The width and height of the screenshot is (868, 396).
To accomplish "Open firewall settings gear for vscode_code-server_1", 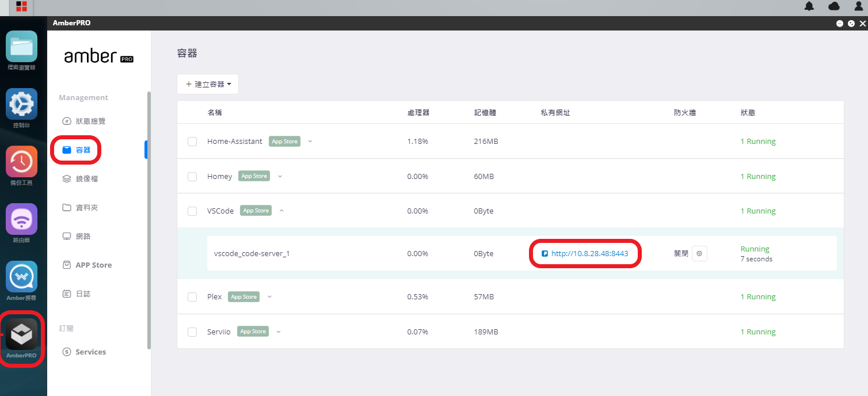I will [x=699, y=253].
